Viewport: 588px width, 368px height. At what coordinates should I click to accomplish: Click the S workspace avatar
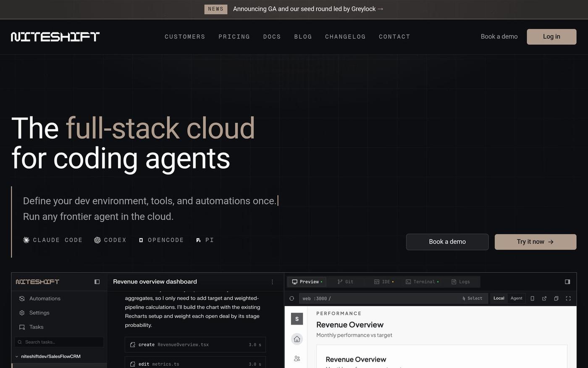click(x=297, y=319)
